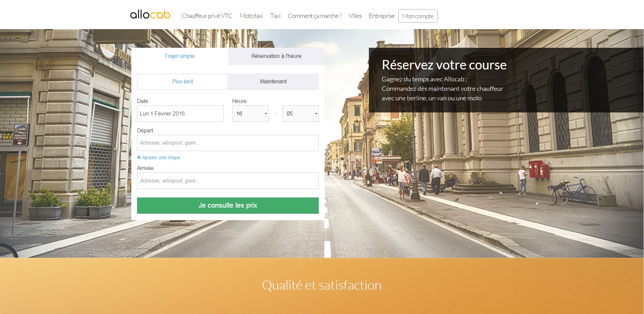Open the Villes menu item
644x314 pixels.
point(355,16)
